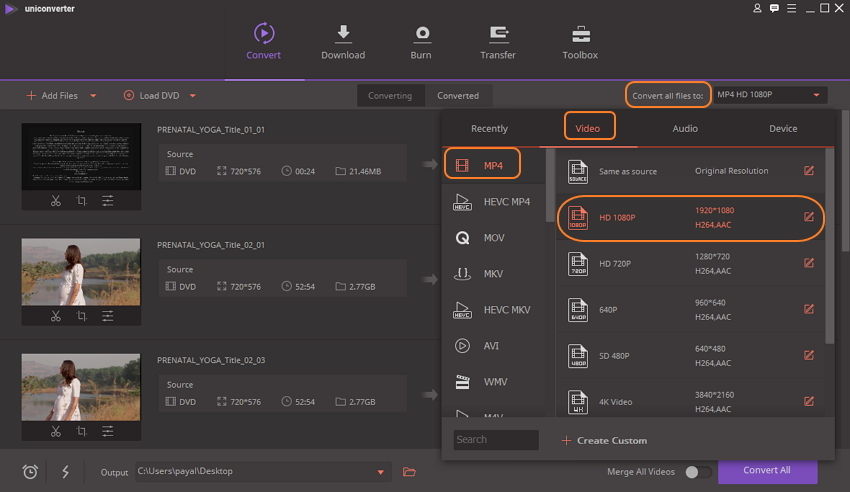
Task: Click the user account icon
Action: (x=757, y=8)
